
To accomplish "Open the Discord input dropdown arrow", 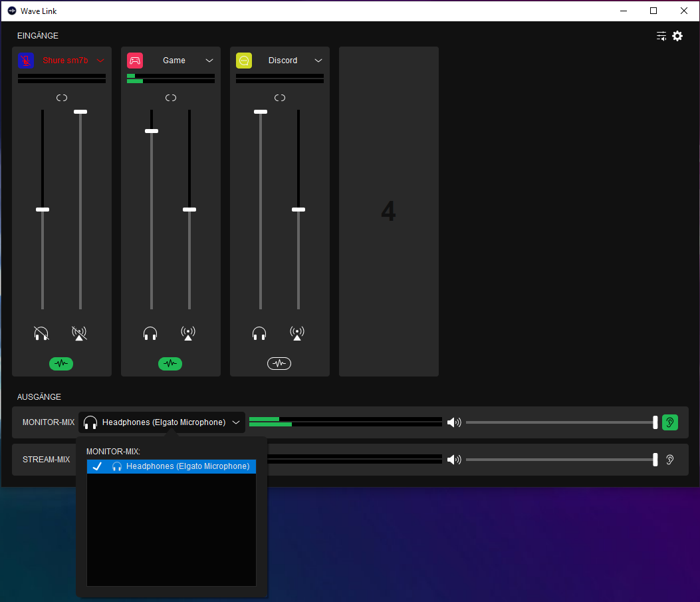I will (x=318, y=61).
